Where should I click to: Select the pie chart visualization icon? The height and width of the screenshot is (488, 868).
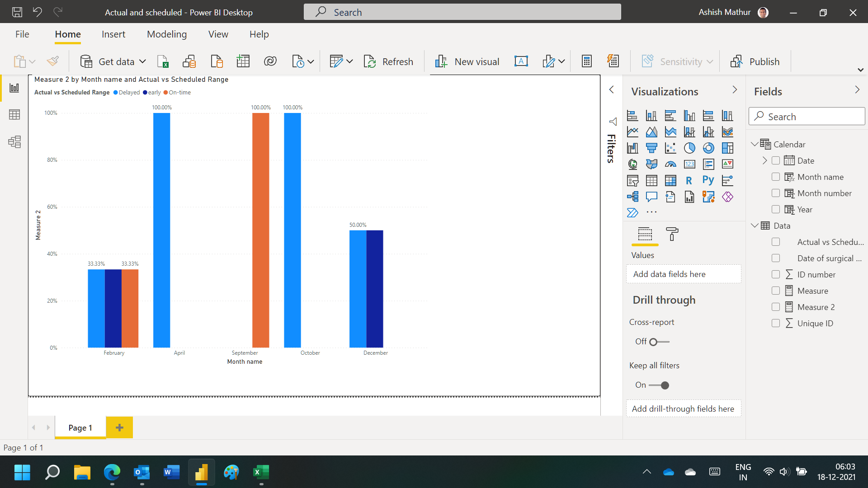[x=689, y=148]
